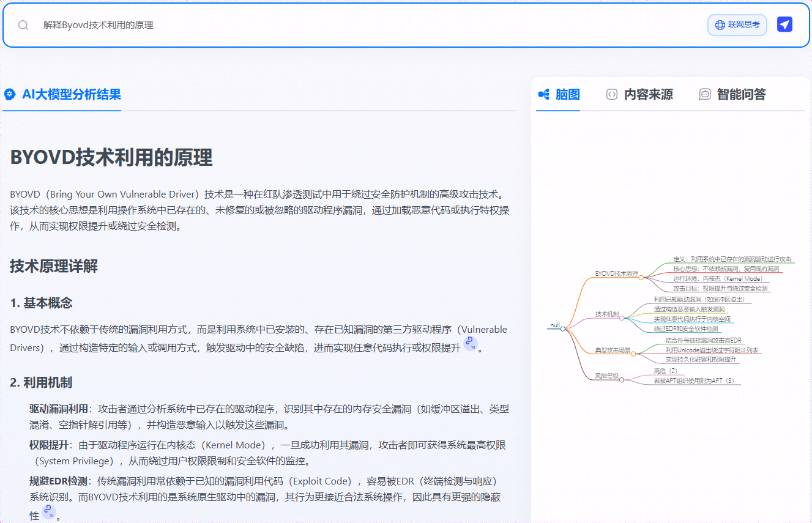
Task: Collapse the 典型攻击场景 branch node
Action: (x=633, y=353)
